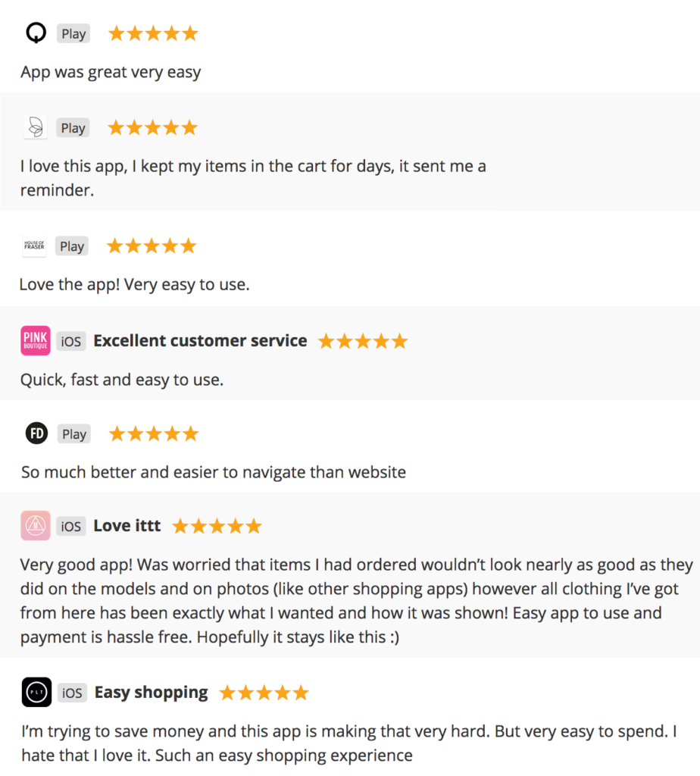The width and height of the screenshot is (700, 776).
Task: Click 'So much better and easier' review text
Action: coord(214,472)
